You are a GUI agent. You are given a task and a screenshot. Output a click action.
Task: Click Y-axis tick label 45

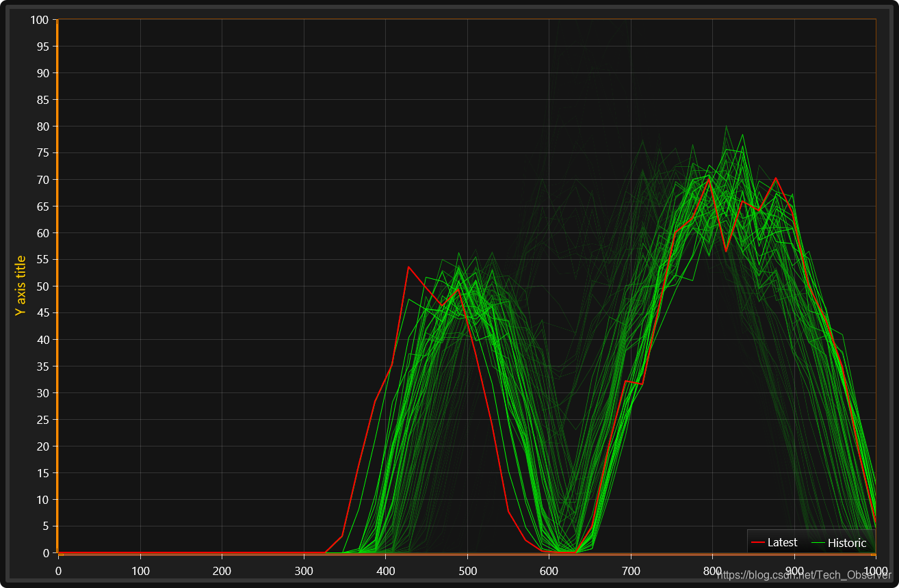pyautogui.click(x=42, y=312)
